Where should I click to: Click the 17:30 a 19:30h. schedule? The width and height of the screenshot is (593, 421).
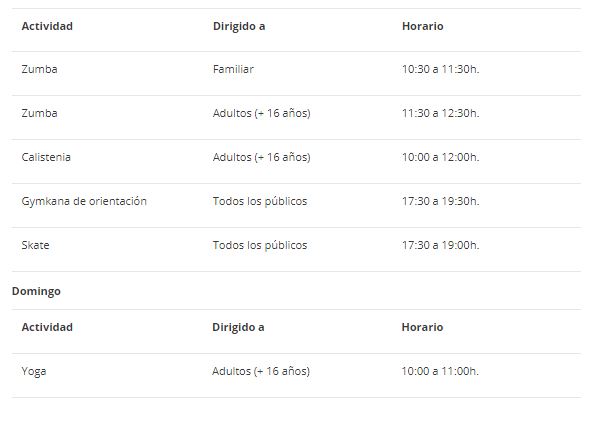(x=440, y=201)
